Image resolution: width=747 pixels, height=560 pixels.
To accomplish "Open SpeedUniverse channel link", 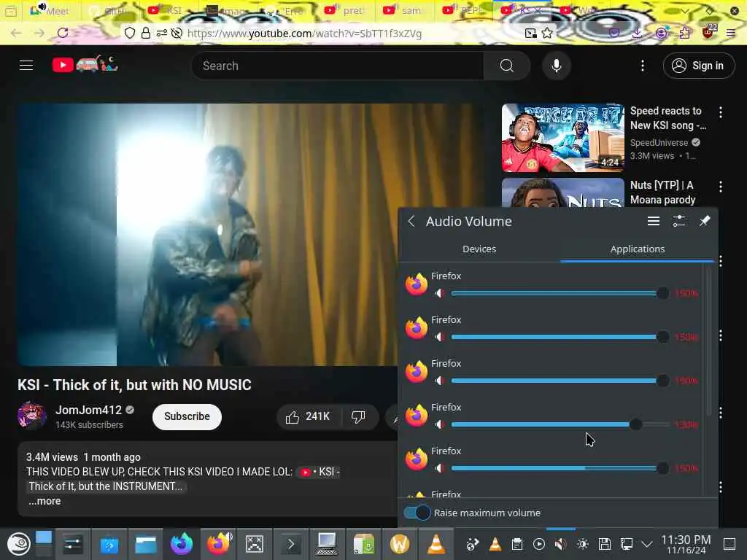I will [x=659, y=142].
